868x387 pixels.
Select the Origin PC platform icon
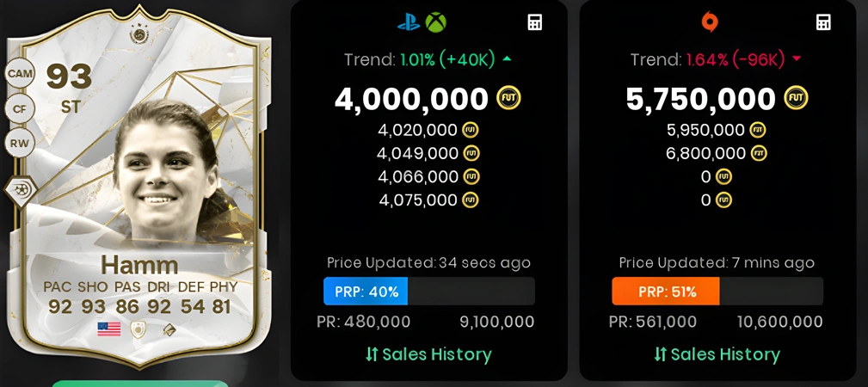click(x=710, y=22)
